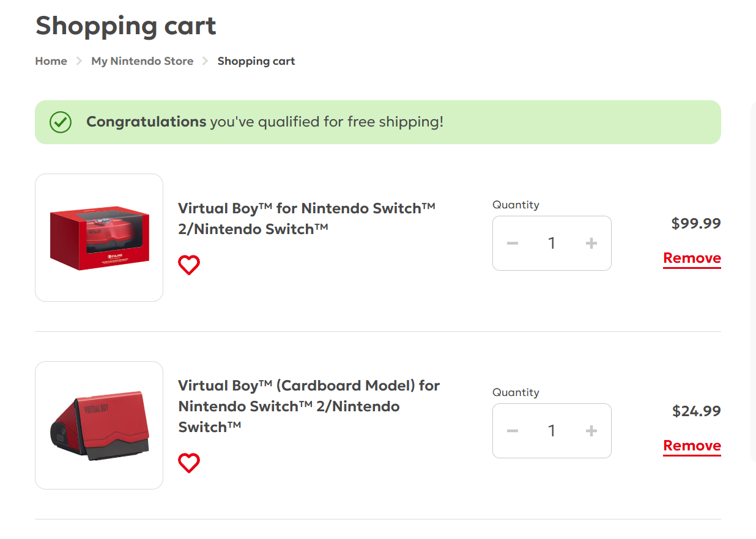Click the quantity field of the Cardboard Model
Screen dimensions: 756x539
click(552, 431)
